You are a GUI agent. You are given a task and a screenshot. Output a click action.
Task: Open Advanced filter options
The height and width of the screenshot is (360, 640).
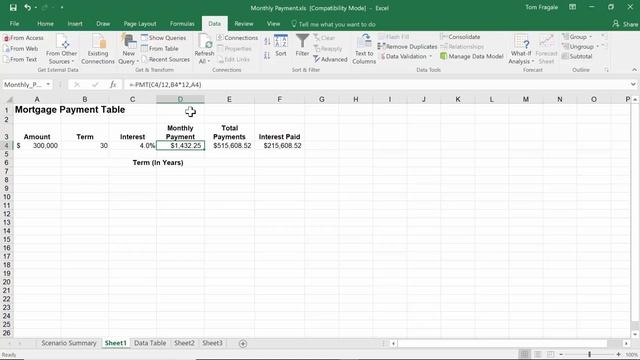(x=330, y=59)
